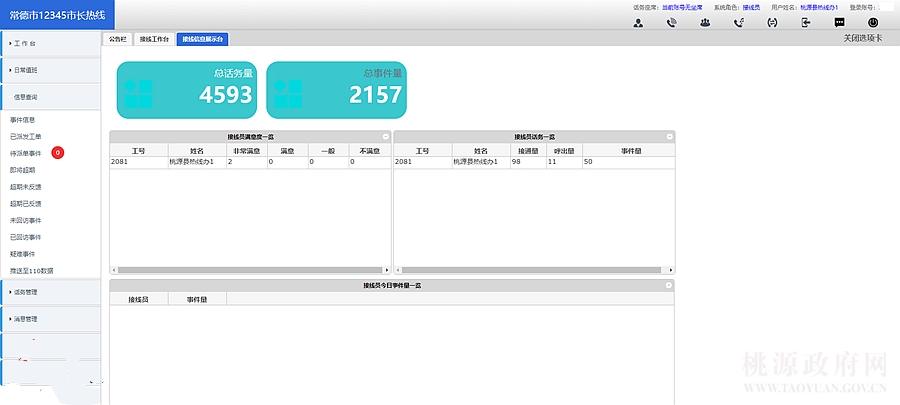The width and height of the screenshot is (900, 405).
Task: Switch to the 接线工作台 tab
Action: click(x=153, y=39)
